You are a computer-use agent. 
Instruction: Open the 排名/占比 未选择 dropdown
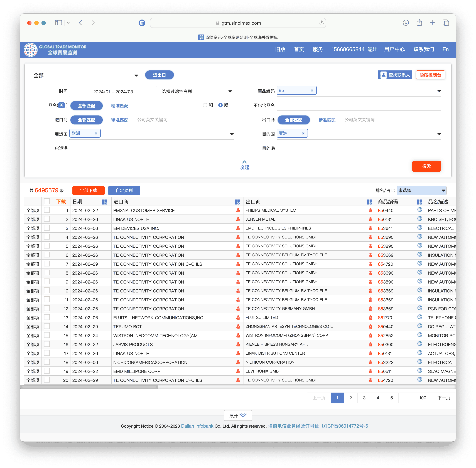(x=421, y=191)
